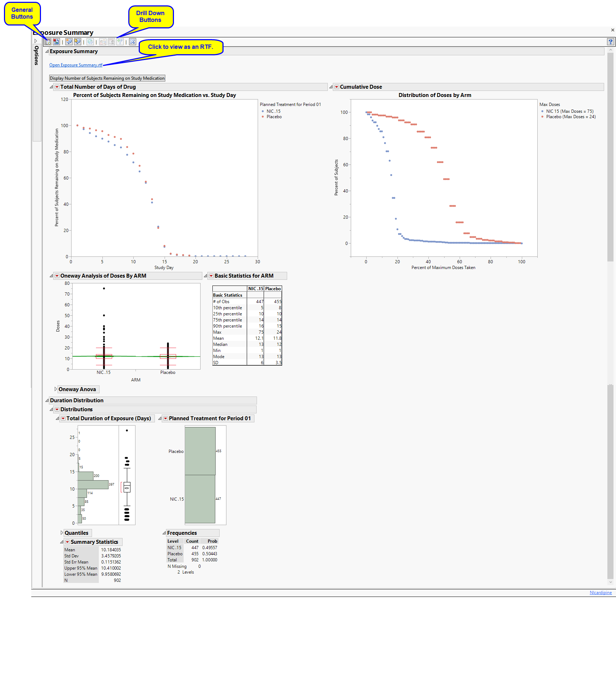
Task: Click the subject table drill down icon
Action: (x=111, y=42)
